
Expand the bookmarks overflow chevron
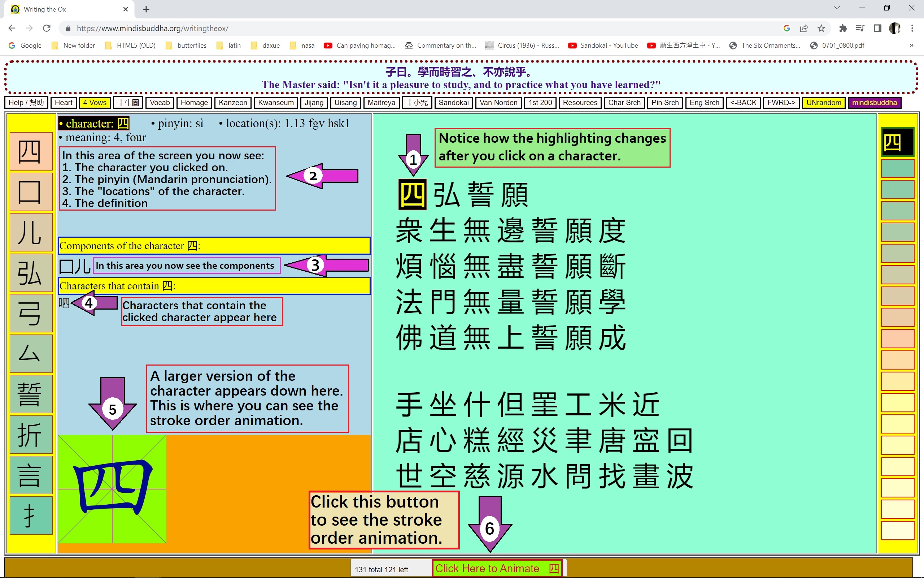point(911,46)
